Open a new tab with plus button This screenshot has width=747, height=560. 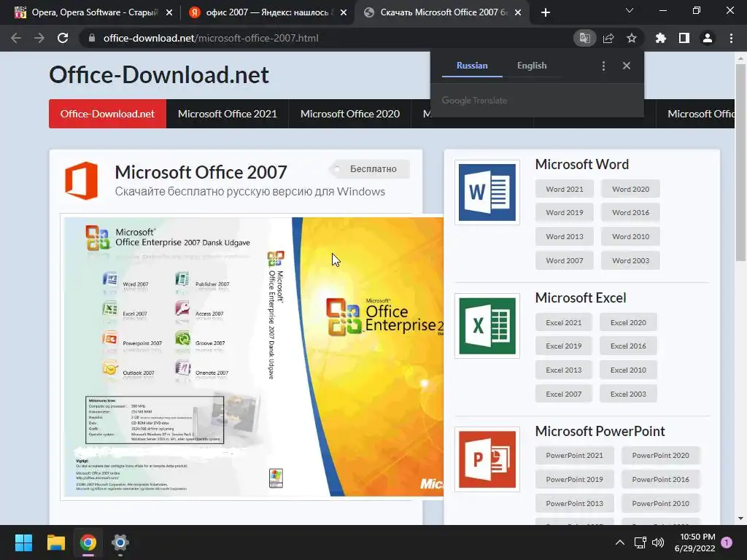(546, 12)
